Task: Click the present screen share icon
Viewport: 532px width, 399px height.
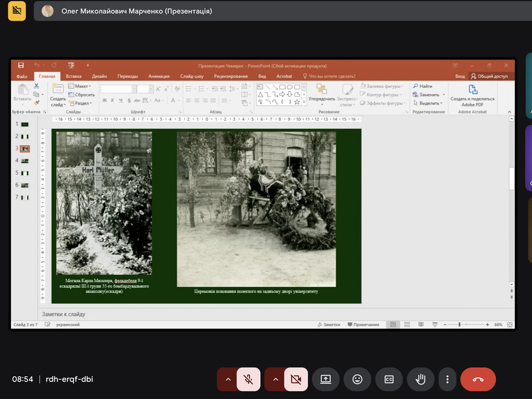Action: pyautogui.click(x=326, y=379)
